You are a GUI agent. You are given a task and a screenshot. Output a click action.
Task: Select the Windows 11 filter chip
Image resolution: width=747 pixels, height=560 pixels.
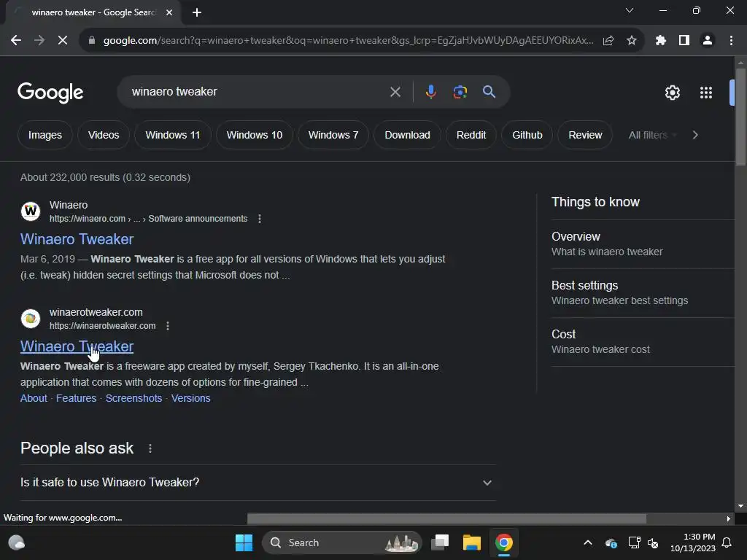[172, 135]
